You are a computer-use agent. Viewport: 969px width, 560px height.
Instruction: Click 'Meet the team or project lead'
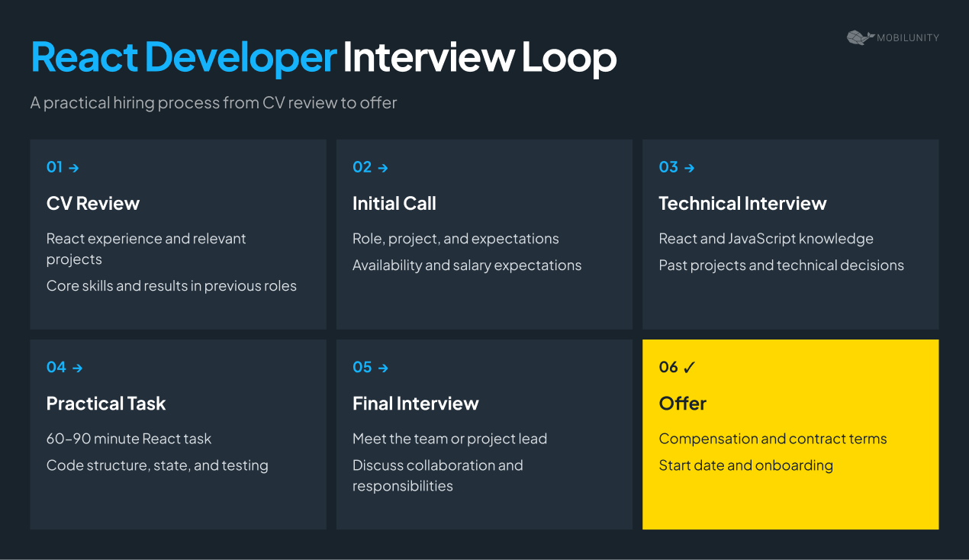pos(450,439)
